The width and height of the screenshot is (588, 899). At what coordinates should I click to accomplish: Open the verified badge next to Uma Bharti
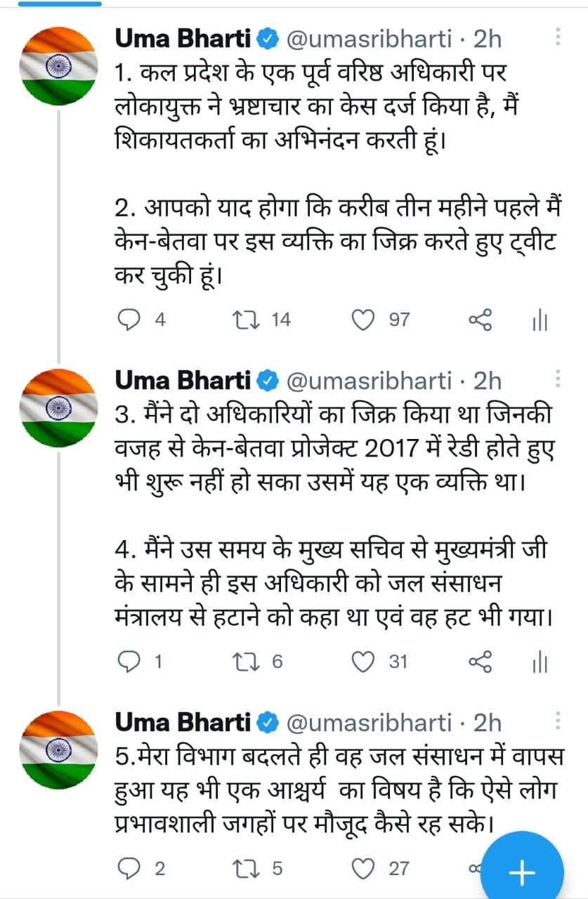point(267,40)
